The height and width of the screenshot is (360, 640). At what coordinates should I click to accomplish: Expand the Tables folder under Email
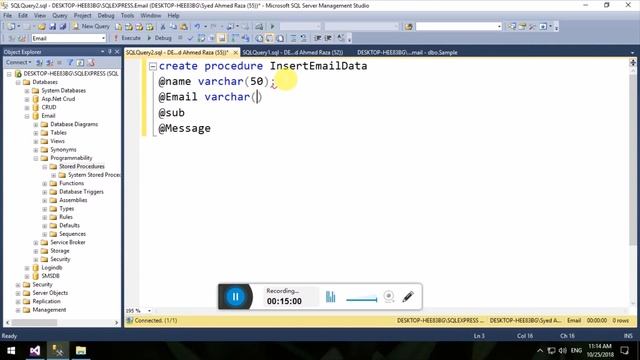(x=36, y=133)
